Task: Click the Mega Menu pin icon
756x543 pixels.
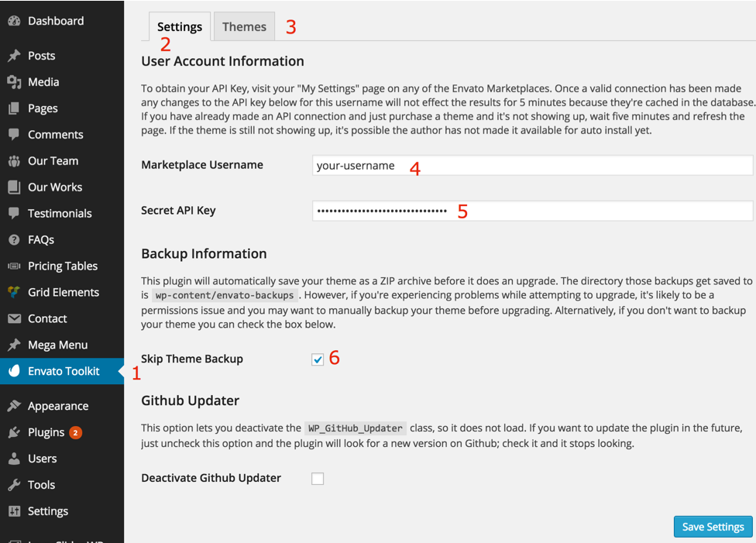Action: 15,345
